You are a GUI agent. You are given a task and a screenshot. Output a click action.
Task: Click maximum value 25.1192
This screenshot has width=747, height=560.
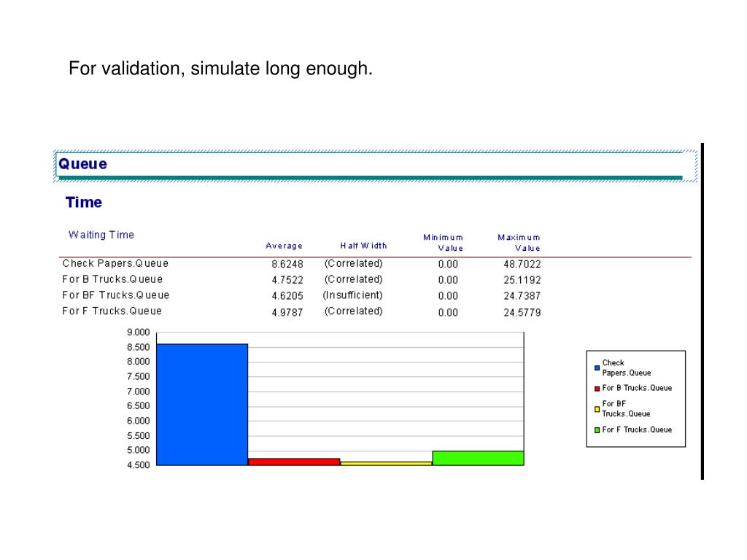522,280
